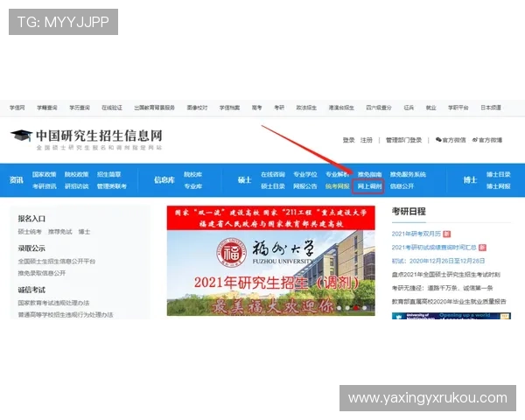Open 日本频道 in the top bar
The height and width of the screenshot is (420, 525).
(491, 108)
